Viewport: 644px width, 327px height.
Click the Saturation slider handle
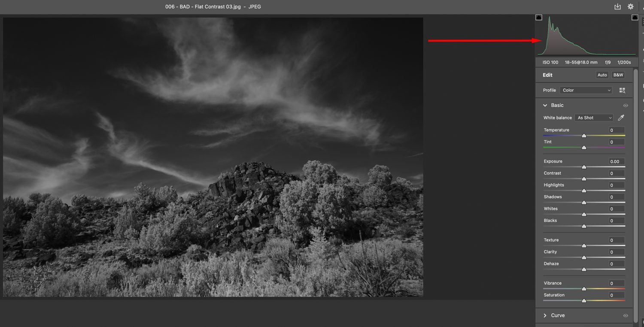pyautogui.click(x=584, y=301)
